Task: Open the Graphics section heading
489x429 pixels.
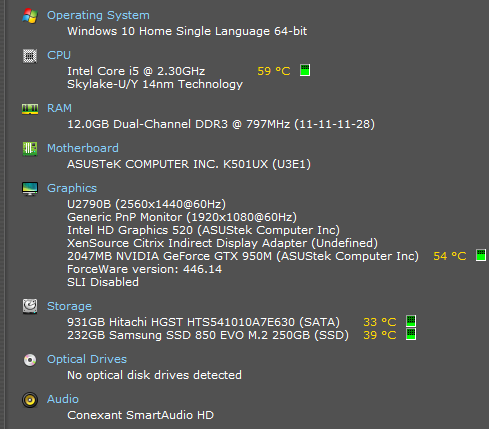Action: click(72, 188)
